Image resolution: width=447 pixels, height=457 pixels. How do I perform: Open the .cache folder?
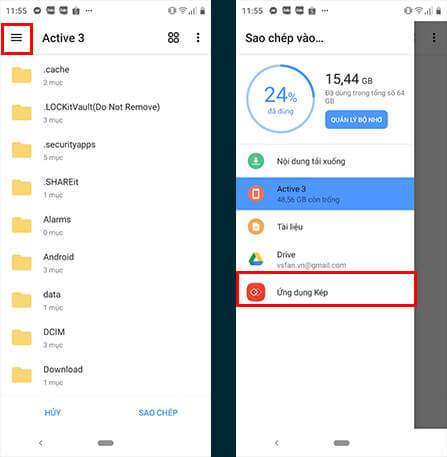pos(105,75)
